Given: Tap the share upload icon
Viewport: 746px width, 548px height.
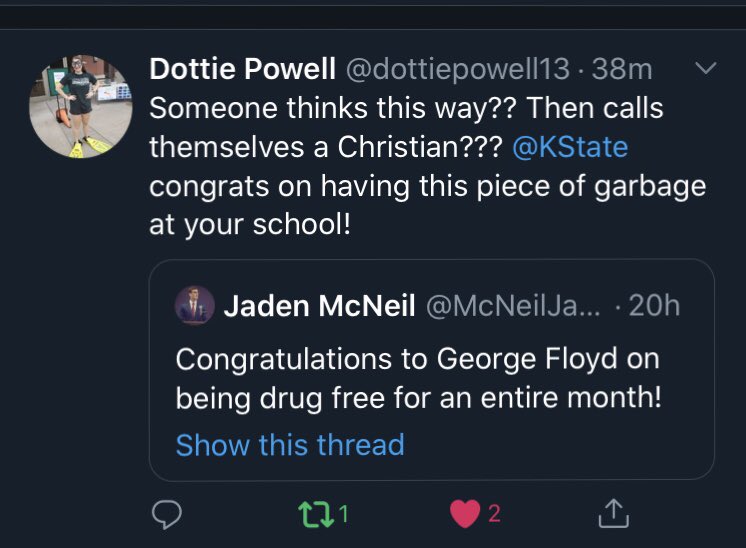Looking at the screenshot, I should point(613,513).
